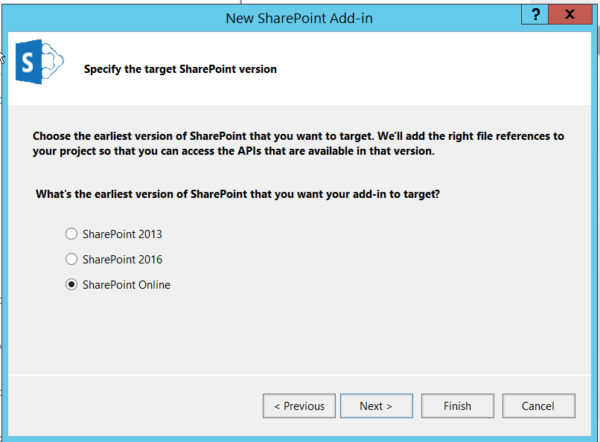Cancel the add-in wizard
This screenshot has height=442, width=600.
coord(537,406)
